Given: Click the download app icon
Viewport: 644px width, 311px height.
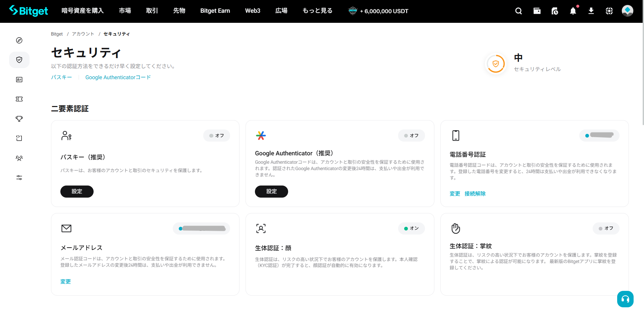Looking at the screenshot, I should pyautogui.click(x=591, y=11).
